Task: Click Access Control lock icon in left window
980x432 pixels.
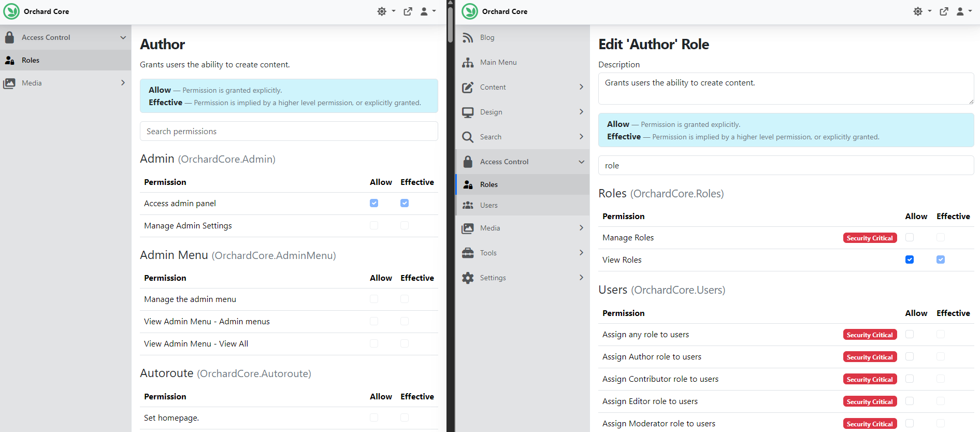Action: [x=9, y=37]
